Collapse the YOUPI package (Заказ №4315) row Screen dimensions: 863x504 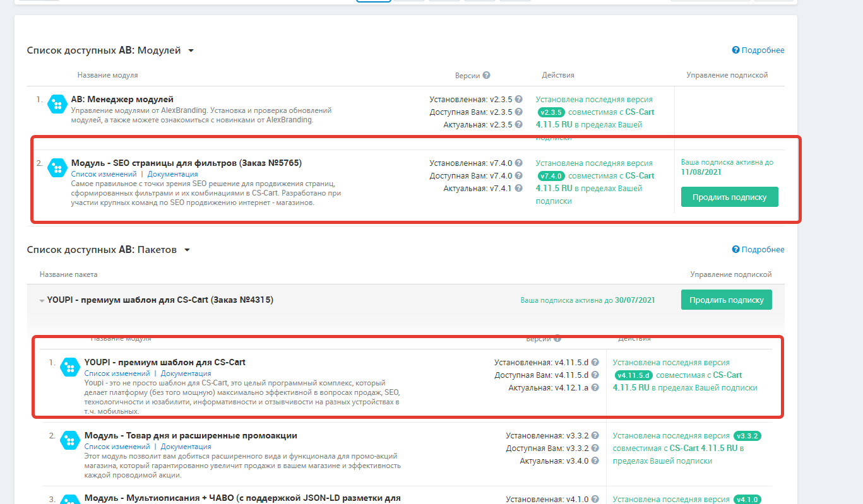click(x=42, y=301)
